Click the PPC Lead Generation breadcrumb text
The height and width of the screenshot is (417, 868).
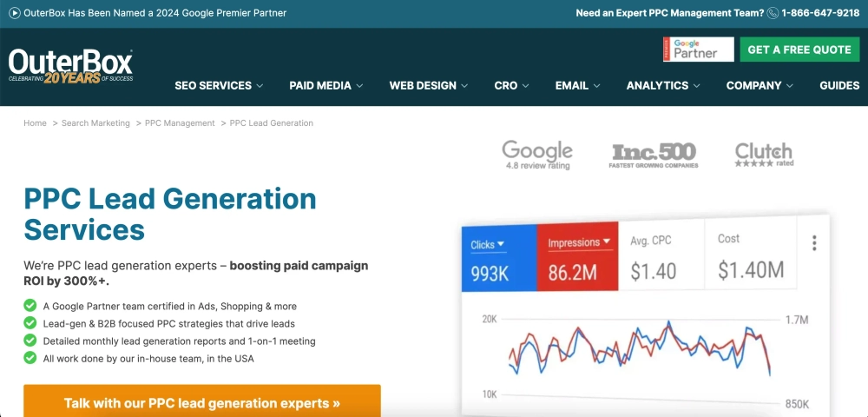pyautogui.click(x=271, y=123)
